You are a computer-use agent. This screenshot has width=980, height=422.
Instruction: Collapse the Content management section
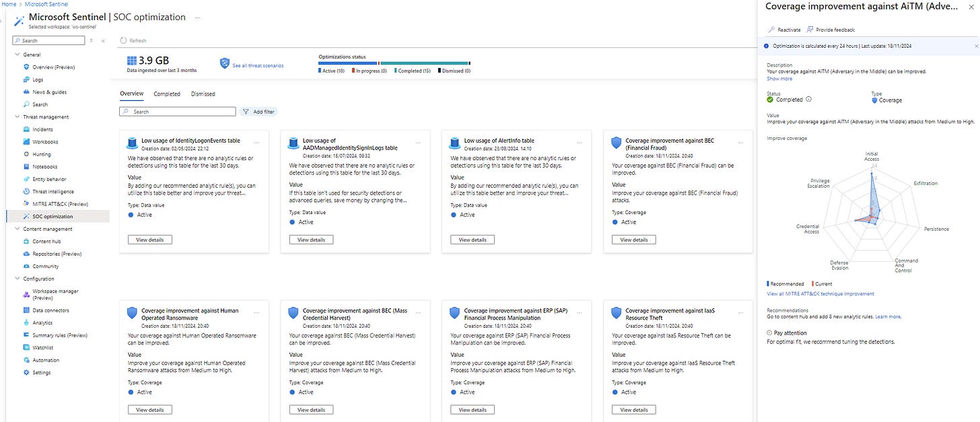click(x=17, y=229)
